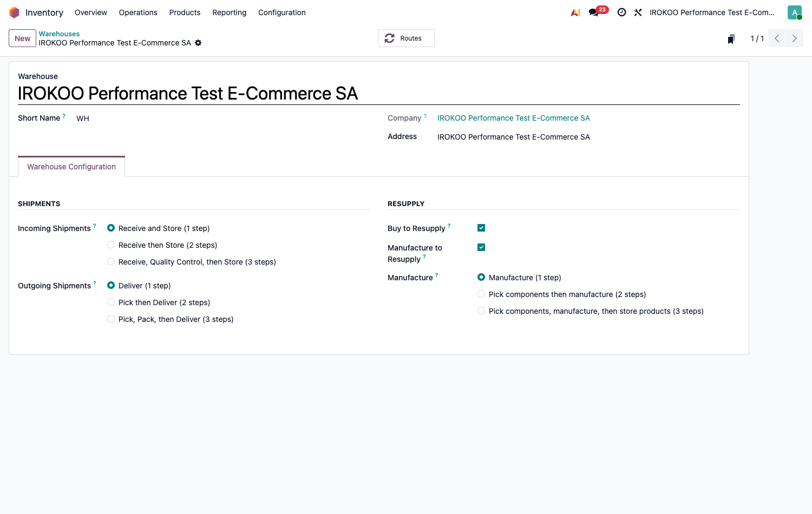Screen dimensions: 812x514
Task: Select Receive then Store (2 steps)
Action: pyautogui.click(x=111, y=245)
